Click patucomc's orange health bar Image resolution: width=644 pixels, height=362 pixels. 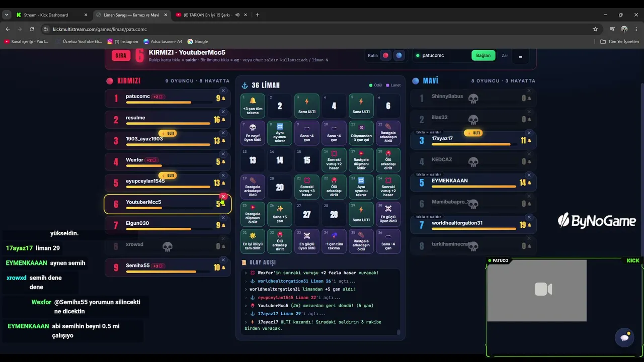(158, 102)
